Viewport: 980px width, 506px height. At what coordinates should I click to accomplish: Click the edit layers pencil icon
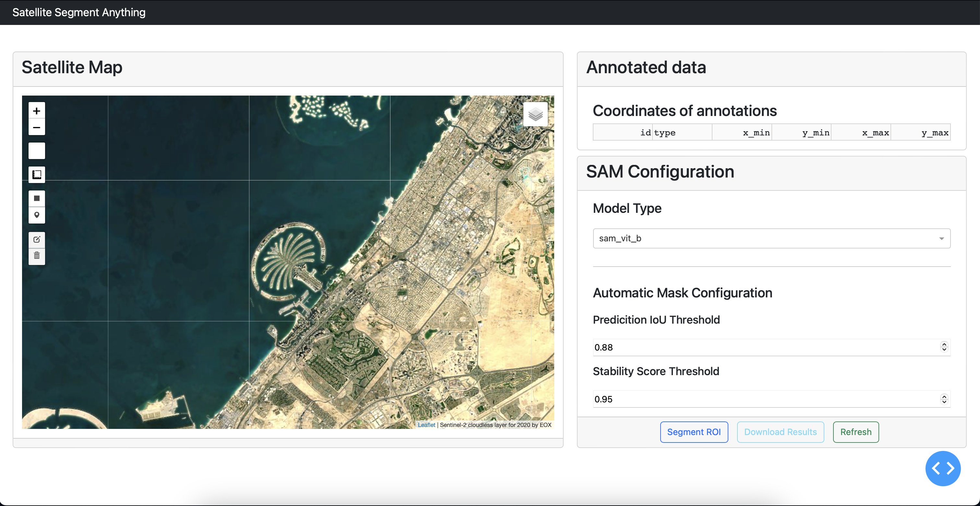coord(37,239)
